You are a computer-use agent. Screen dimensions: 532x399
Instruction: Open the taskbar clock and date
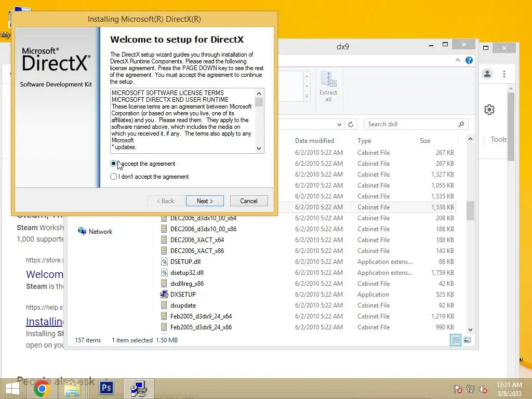(x=509, y=389)
